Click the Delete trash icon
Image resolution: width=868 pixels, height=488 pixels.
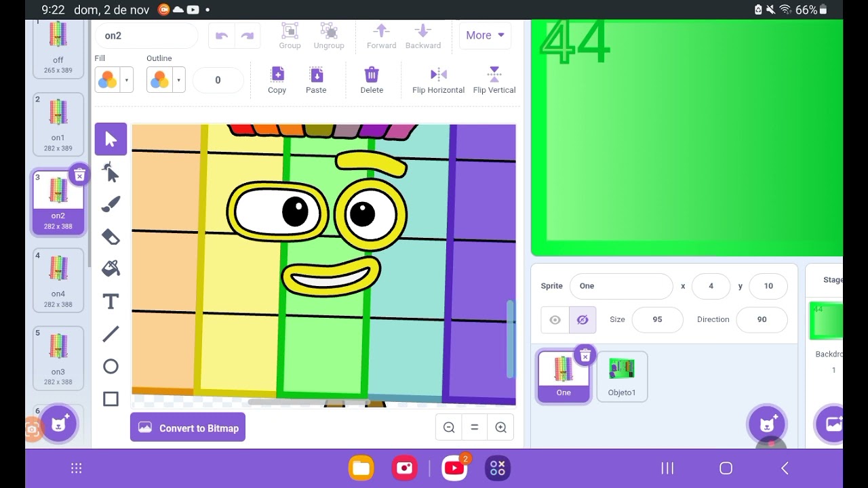point(372,75)
